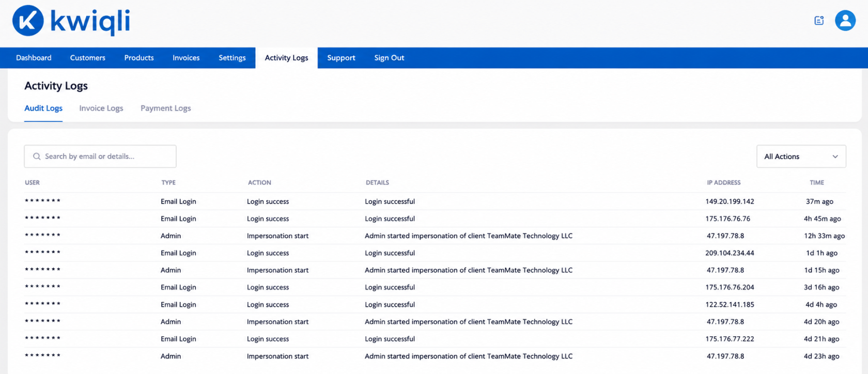Click the TIME column header
This screenshot has width=868, height=374.
point(817,183)
